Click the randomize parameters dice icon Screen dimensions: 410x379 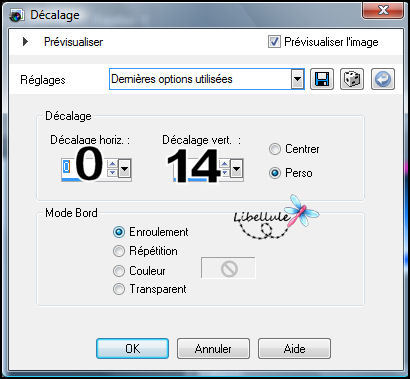(352, 79)
